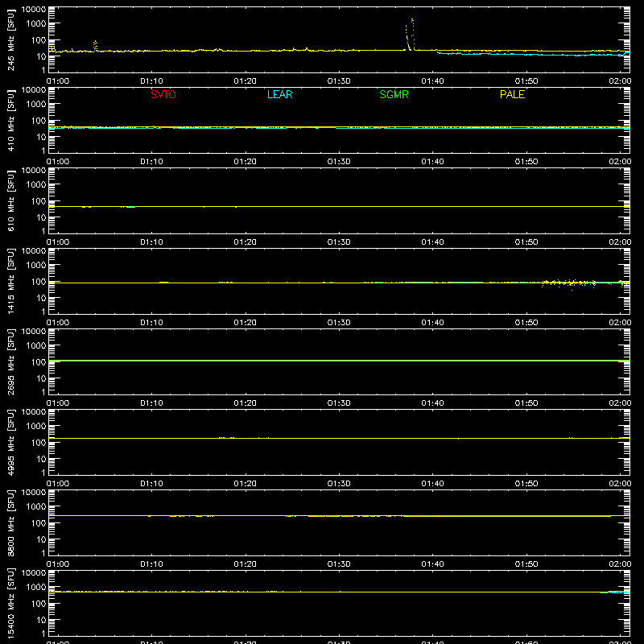The image size is (644, 644).
Task: Click the cyan LEAR trace in 245 MHz panel
Action: [x=533, y=54]
